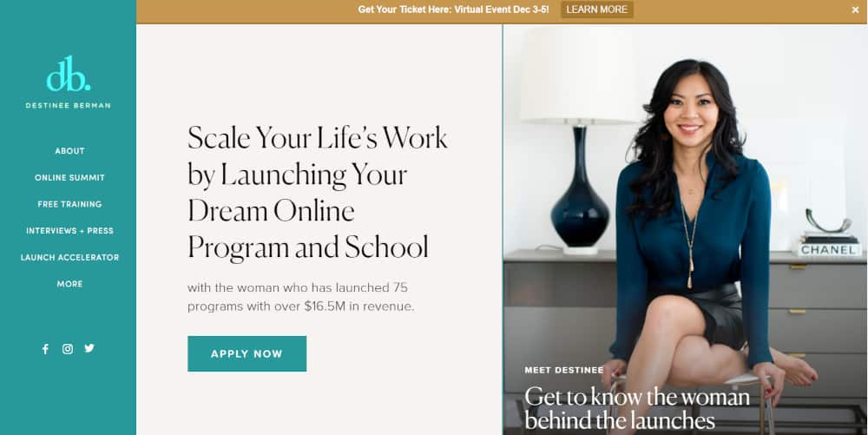Navigate to Launch Accelerator
The image size is (868, 435).
[69, 257]
